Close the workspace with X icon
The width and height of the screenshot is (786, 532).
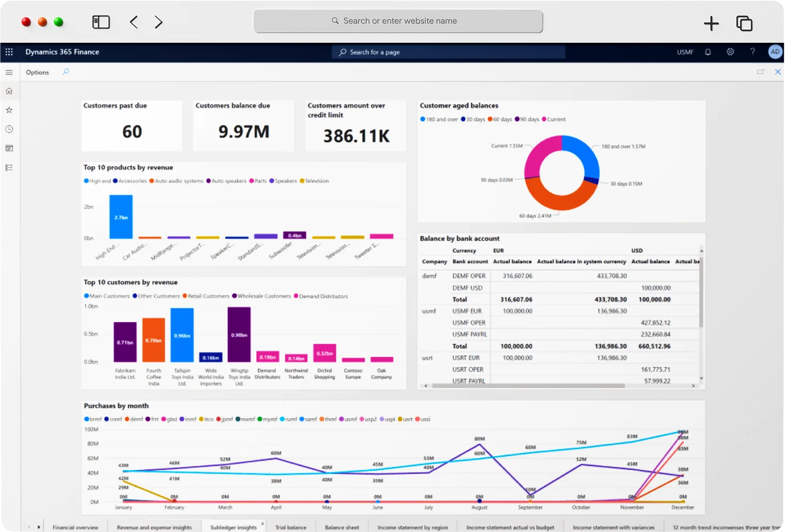pos(777,72)
